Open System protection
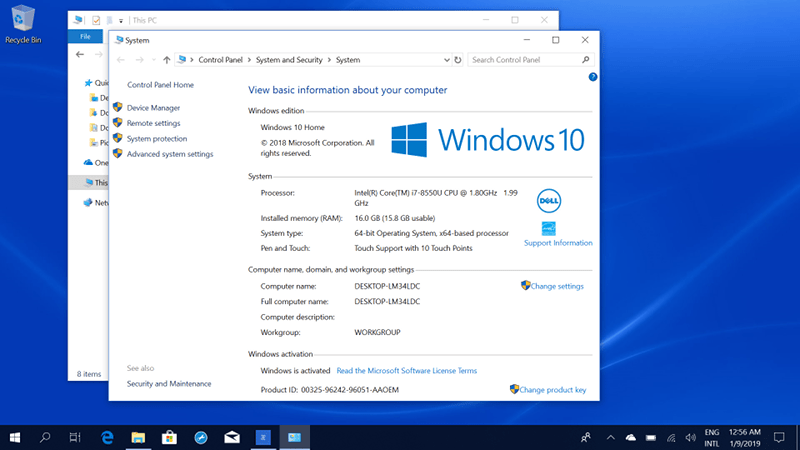Viewport: 800px width, 450px height. click(x=157, y=138)
